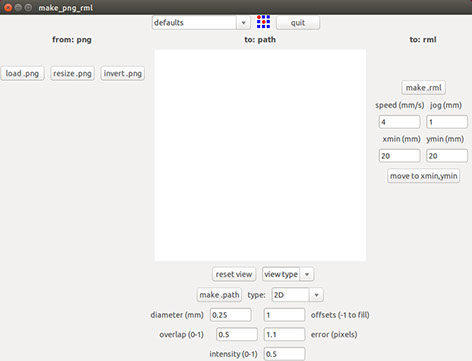Focus the diameter (mm) input field

point(231,315)
